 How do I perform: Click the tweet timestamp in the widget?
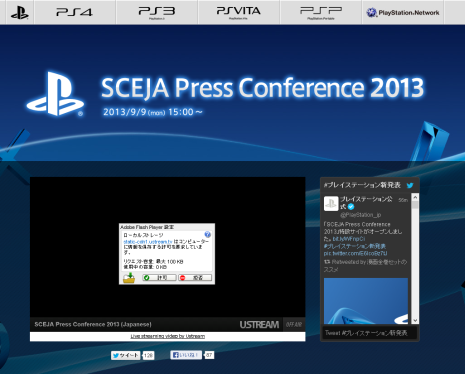pos(403,200)
